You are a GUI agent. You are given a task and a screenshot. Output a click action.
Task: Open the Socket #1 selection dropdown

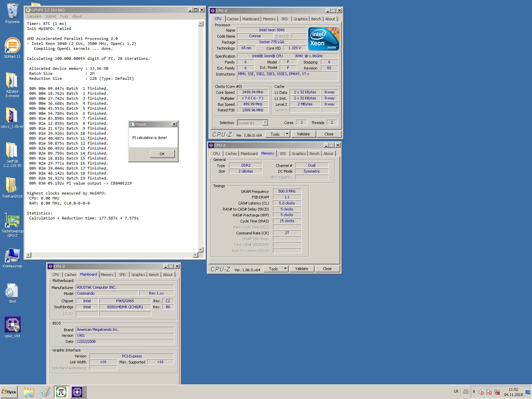click(x=252, y=123)
